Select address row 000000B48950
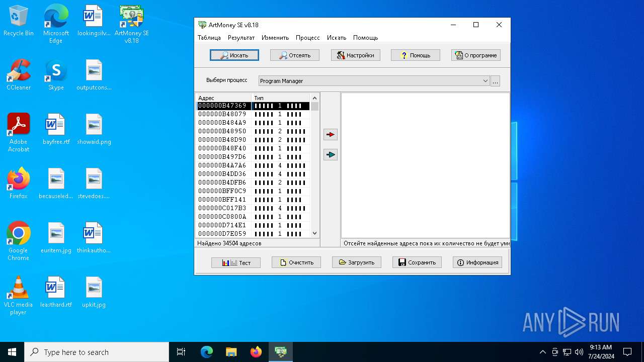 [253, 132]
